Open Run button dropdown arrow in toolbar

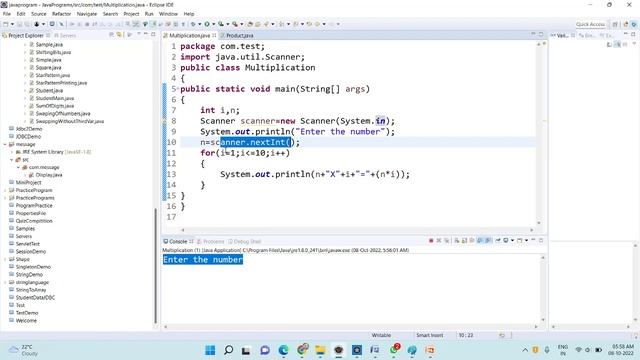(x=213, y=24)
